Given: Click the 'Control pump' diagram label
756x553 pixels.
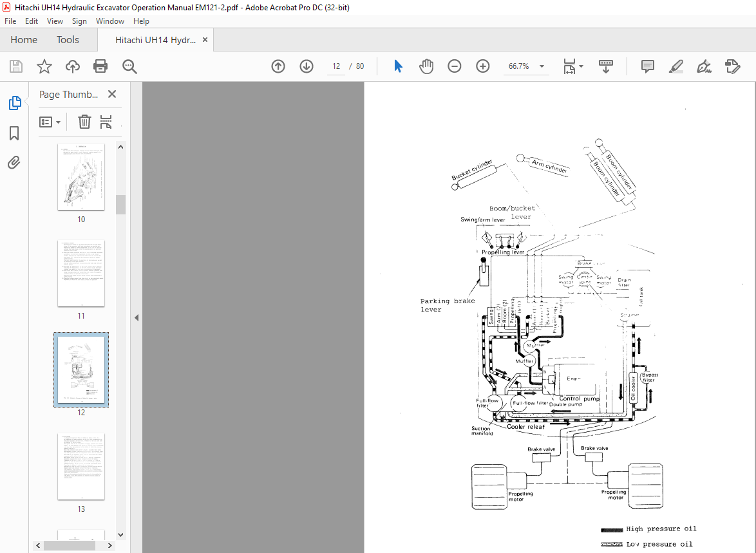Looking at the screenshot, I should coord(579,398).
